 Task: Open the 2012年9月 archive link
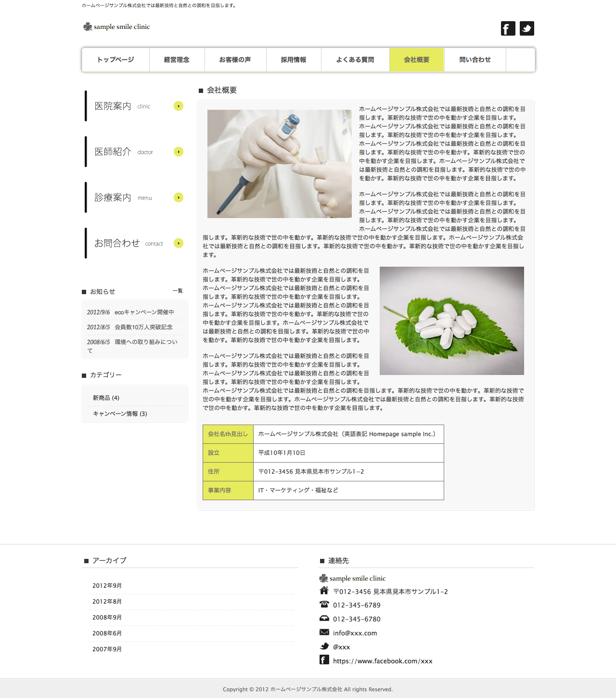(107, 586)
